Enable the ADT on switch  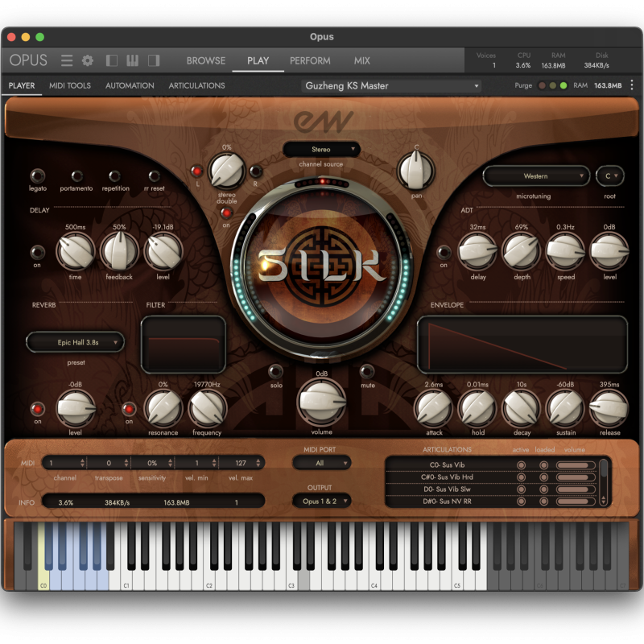(444, 252)
